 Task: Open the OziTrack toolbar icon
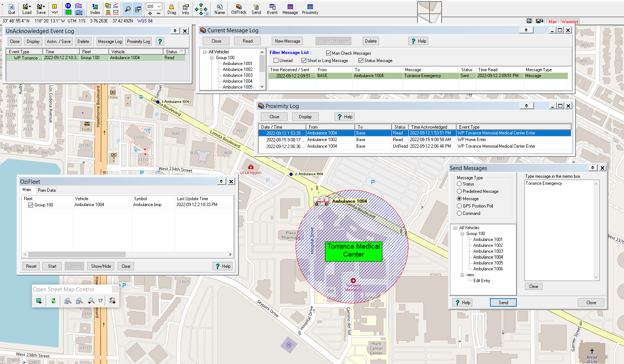[239, 9]
